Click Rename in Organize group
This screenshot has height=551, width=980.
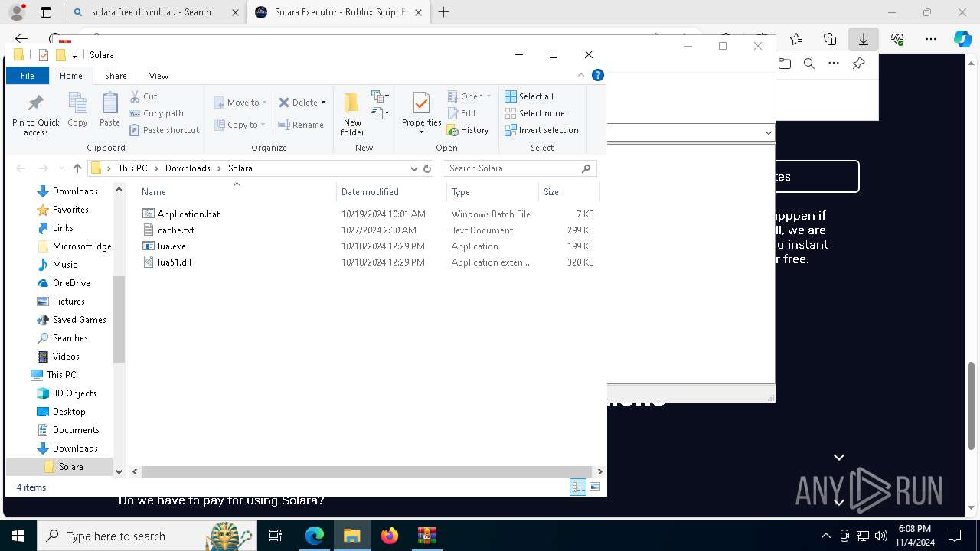click(x=301, y=125)
